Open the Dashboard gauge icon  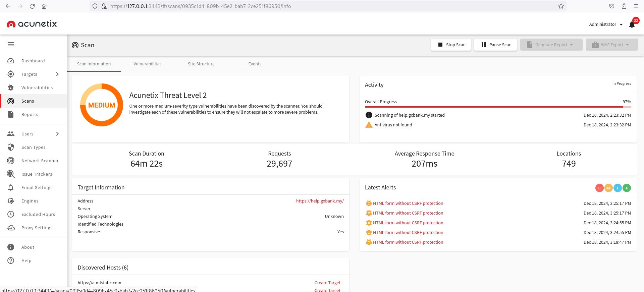point(11,61)
